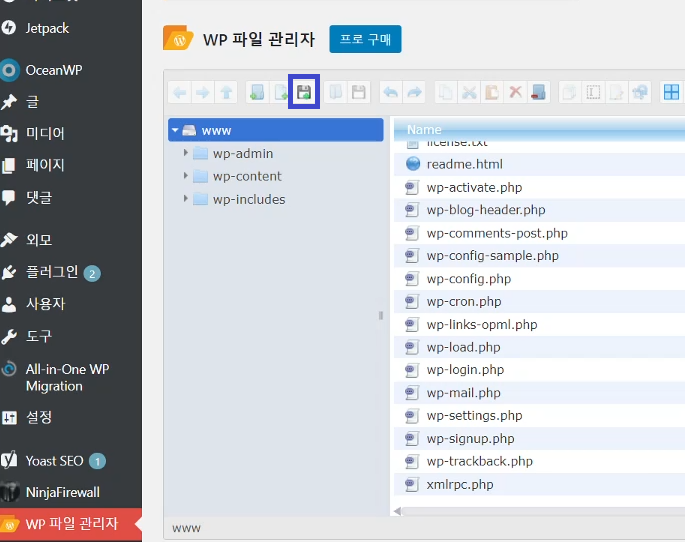This screenshot has height=542, width=685.
Task: Switch to icons grid view
Action: pos(671,92)
